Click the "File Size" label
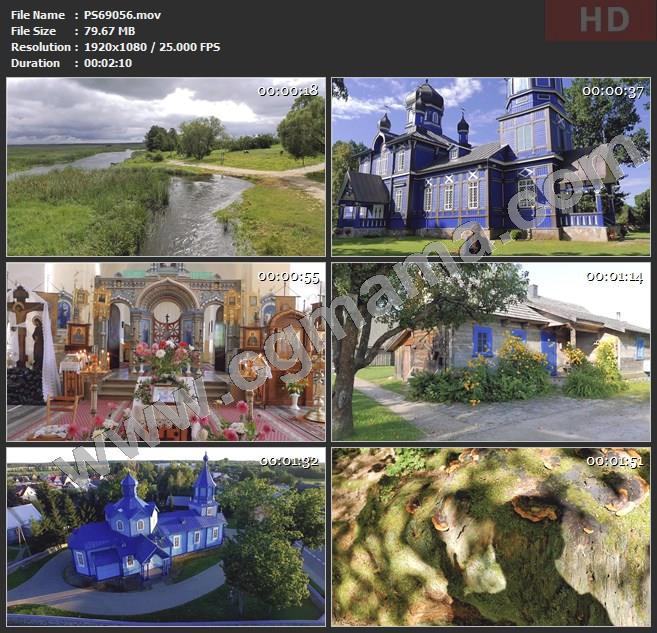The image size is (657, 633). (x=35, y=31)
